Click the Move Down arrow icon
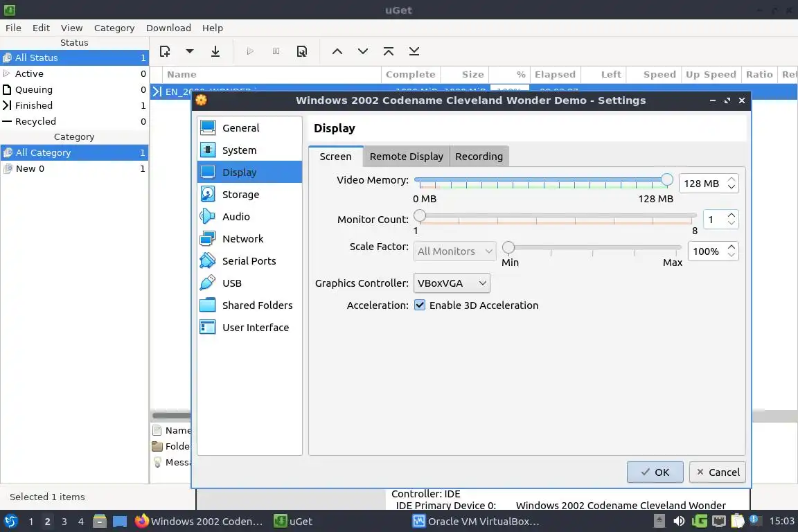798x532 pixels. click(363, 51)
